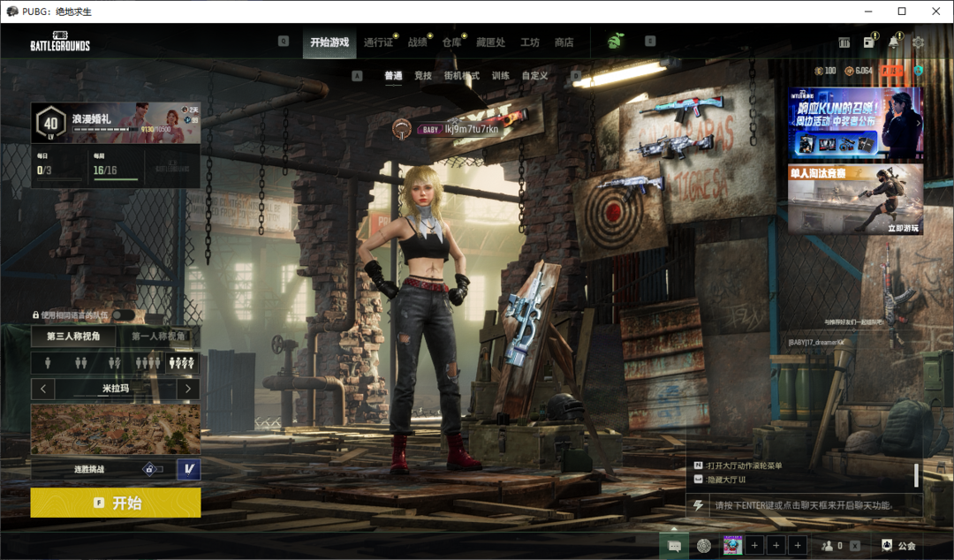Click the clan emblem above the character
Image resolution: width=954 pixels, height=560 pixels.
[402, 128]
